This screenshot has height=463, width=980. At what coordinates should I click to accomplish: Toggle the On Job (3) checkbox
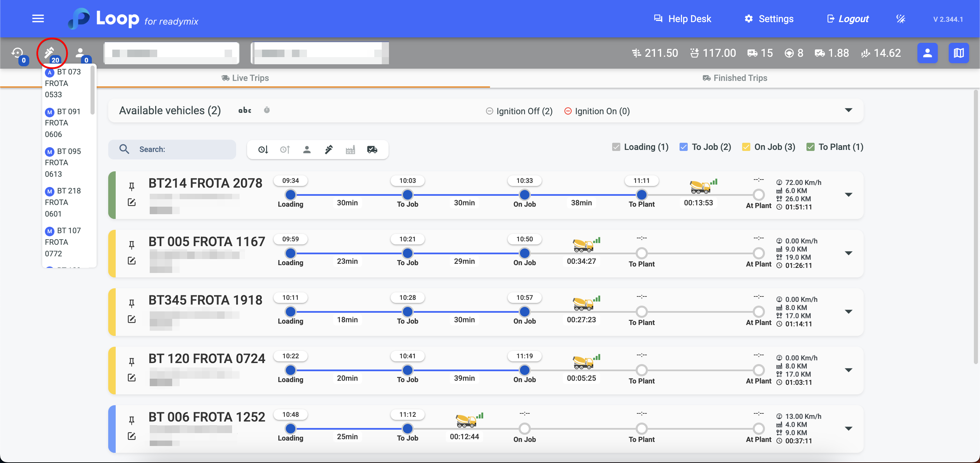746,147
